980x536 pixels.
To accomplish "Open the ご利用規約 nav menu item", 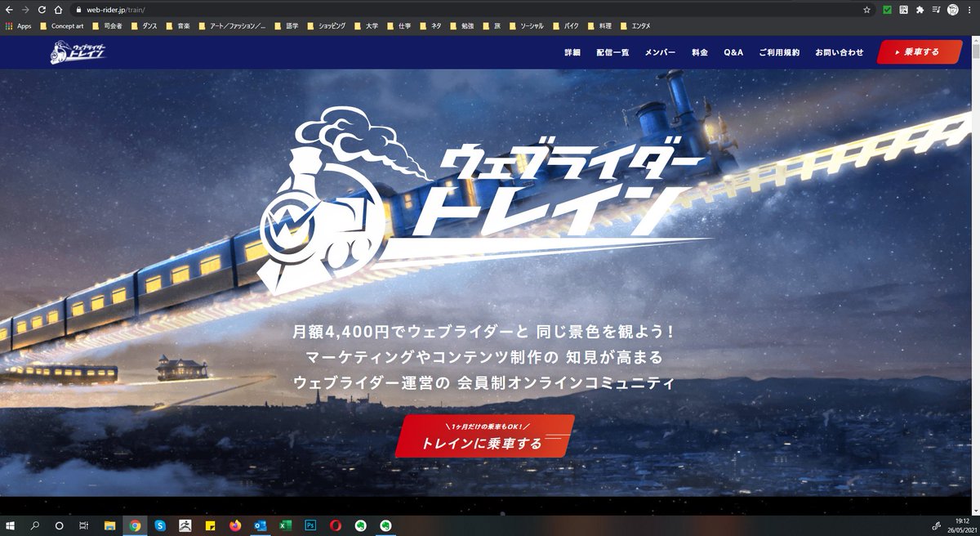I will (x=779, y=52).
